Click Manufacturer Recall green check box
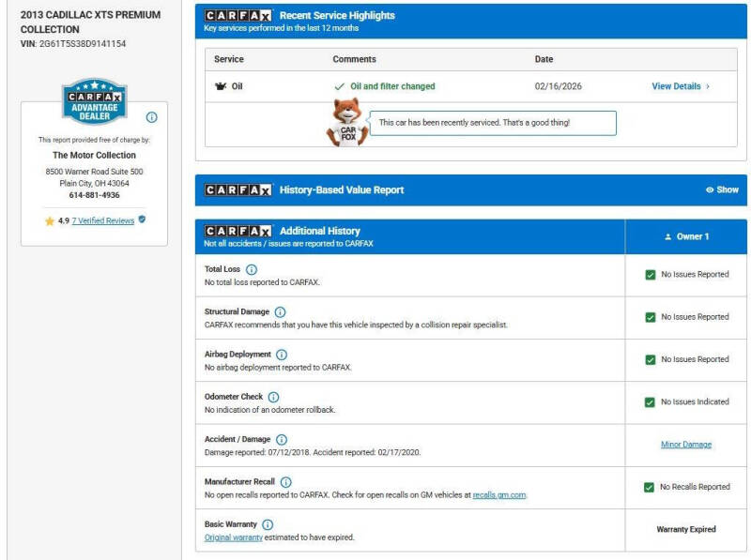Viewport: 751px width, 560px height. point(649,487)
